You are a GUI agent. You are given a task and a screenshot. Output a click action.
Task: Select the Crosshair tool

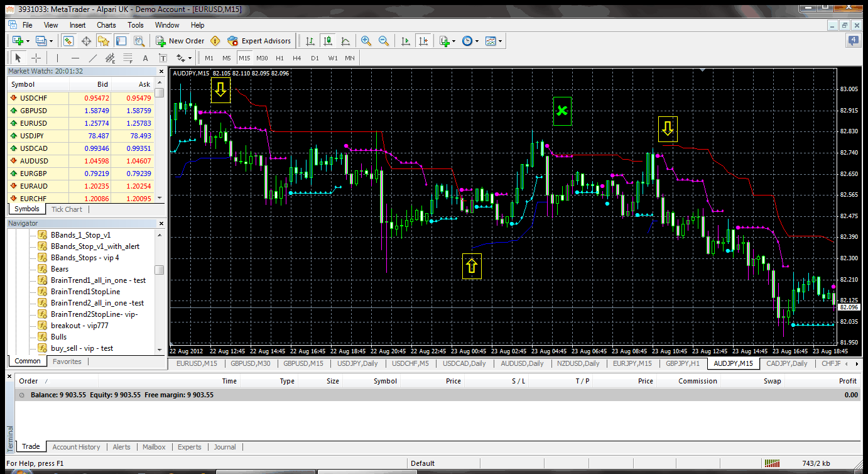pyautogui.click(x=36, y=58)
